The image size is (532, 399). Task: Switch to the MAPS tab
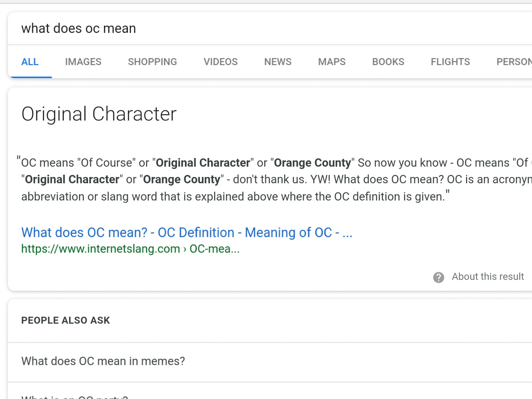click(332, 62)
